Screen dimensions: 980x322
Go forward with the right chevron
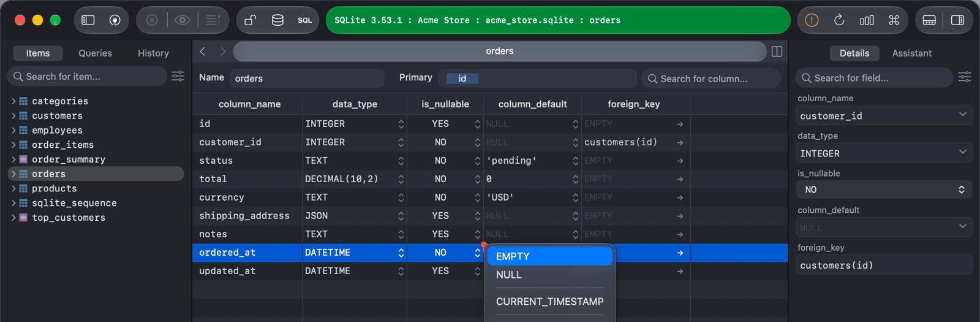(x=223, y=52)
